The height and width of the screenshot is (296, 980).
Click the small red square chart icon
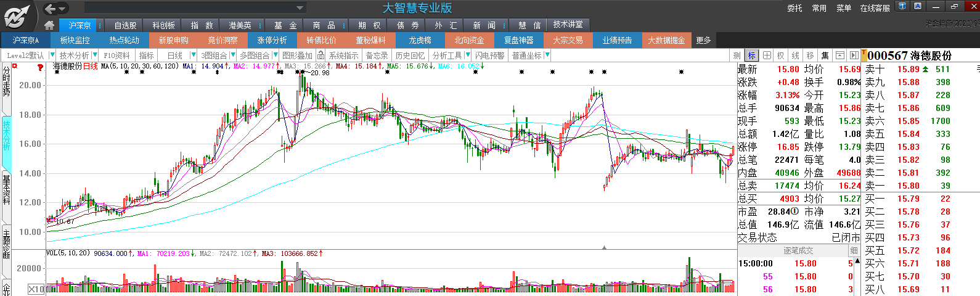pos(15,66)
